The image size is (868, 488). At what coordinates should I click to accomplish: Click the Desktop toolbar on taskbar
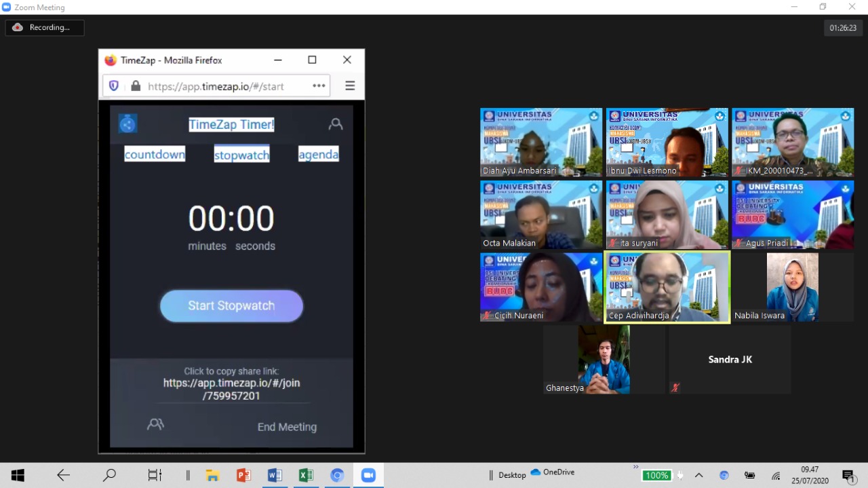tap(512, 475)
